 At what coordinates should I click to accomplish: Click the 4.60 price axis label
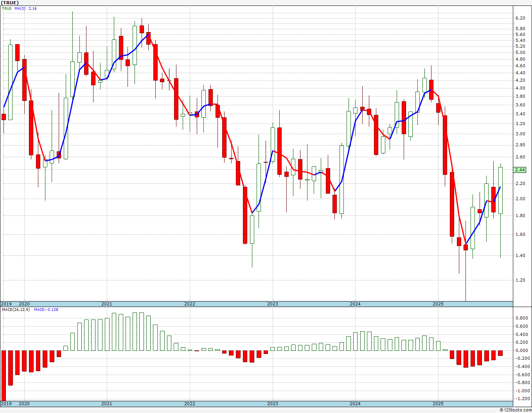coord(520,66)
